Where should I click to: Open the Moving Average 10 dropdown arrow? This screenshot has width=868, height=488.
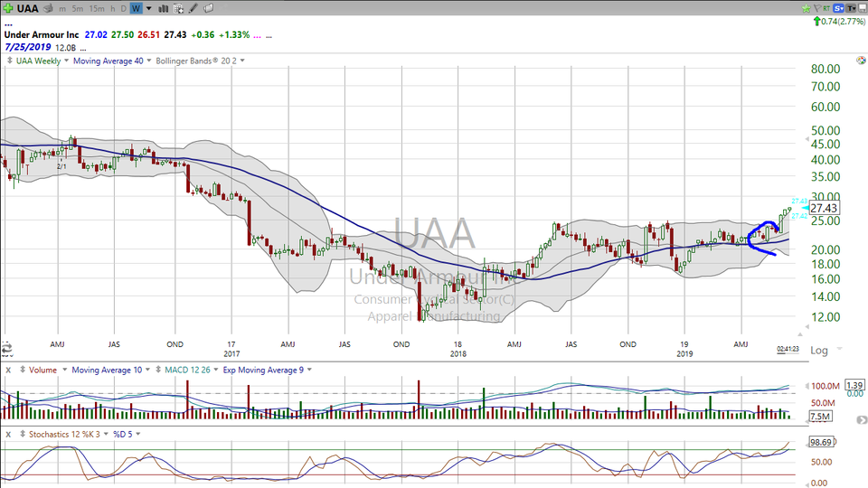click(x=147, y=370)
